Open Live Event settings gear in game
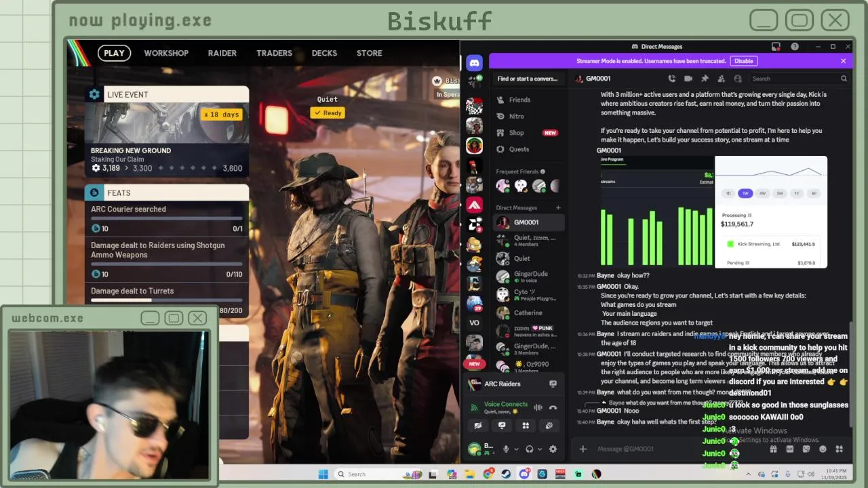The image size is (868, 488). [x=94, y=94]
